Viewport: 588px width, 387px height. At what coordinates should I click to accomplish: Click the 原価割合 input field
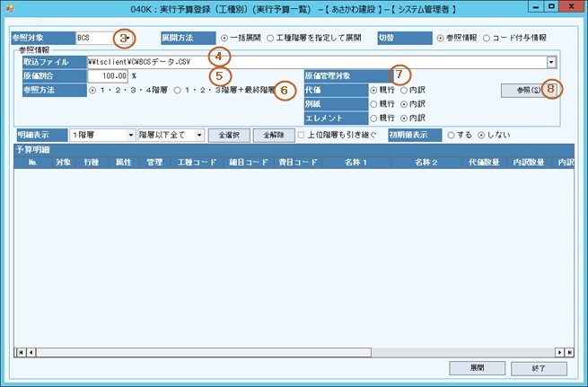[x=108, y=76]
